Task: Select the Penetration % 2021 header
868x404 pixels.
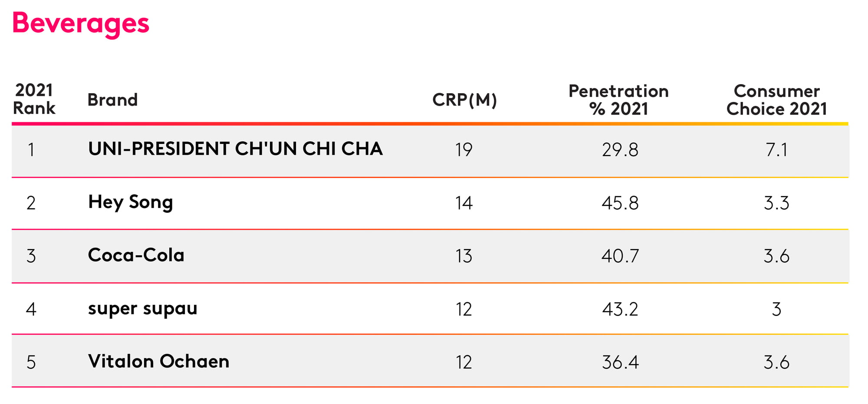Action: coord(618,100)
